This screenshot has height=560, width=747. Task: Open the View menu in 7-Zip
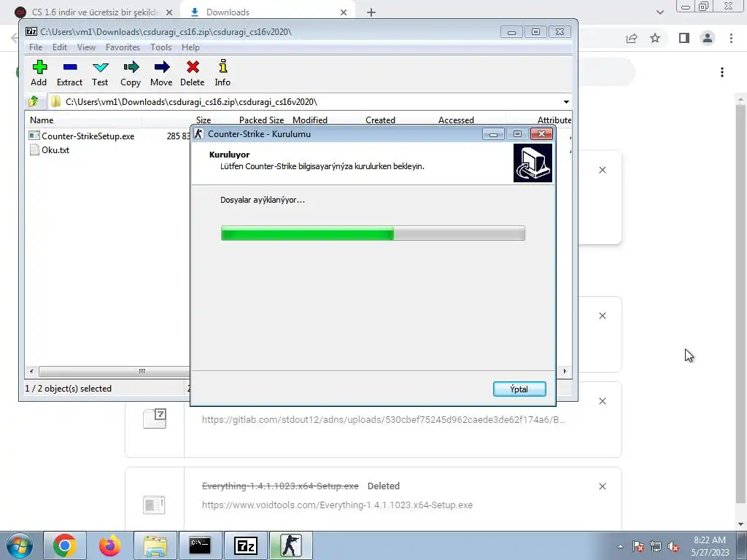(86, 47)
